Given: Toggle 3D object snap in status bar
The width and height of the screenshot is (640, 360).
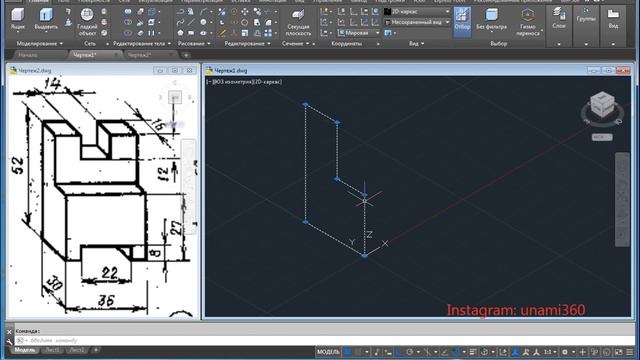Looking at the screenshot, I should (484, 351).
